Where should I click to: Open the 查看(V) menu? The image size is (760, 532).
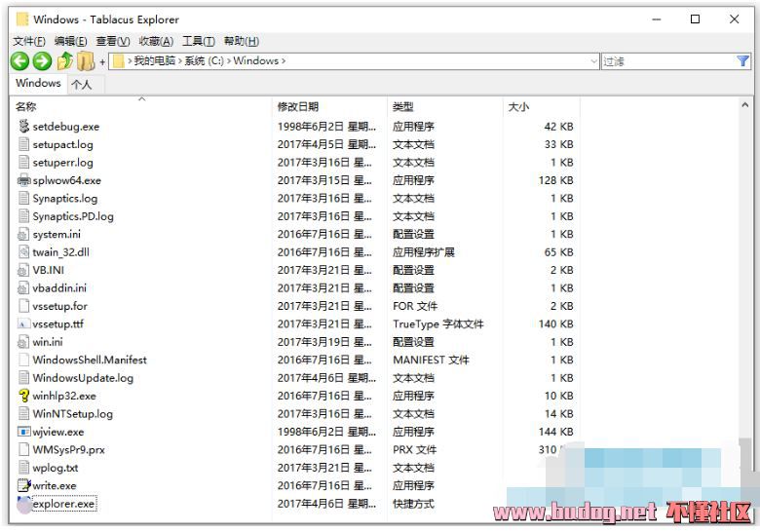coord(113,41)
